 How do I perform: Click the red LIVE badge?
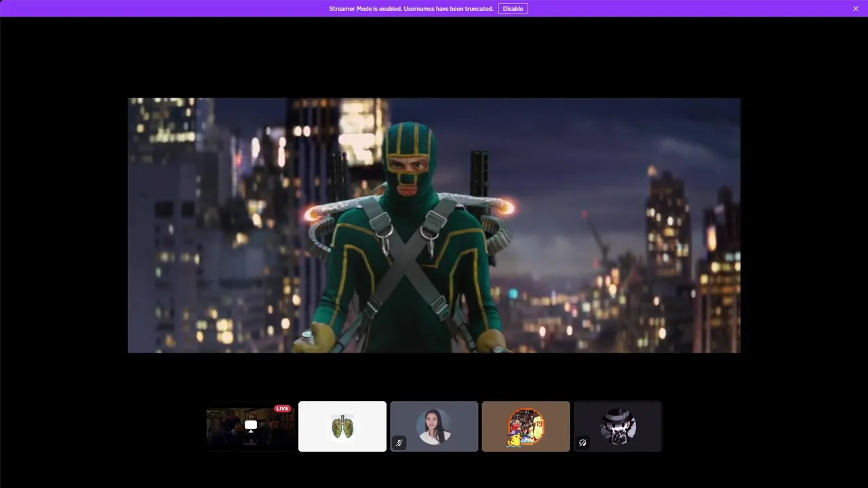tap(283, 409)
